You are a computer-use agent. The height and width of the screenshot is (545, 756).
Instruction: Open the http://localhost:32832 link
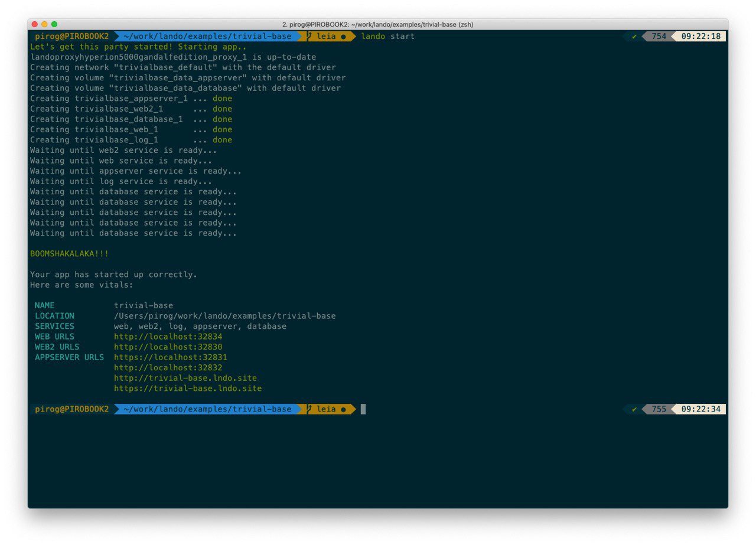[x=168, y=368]
